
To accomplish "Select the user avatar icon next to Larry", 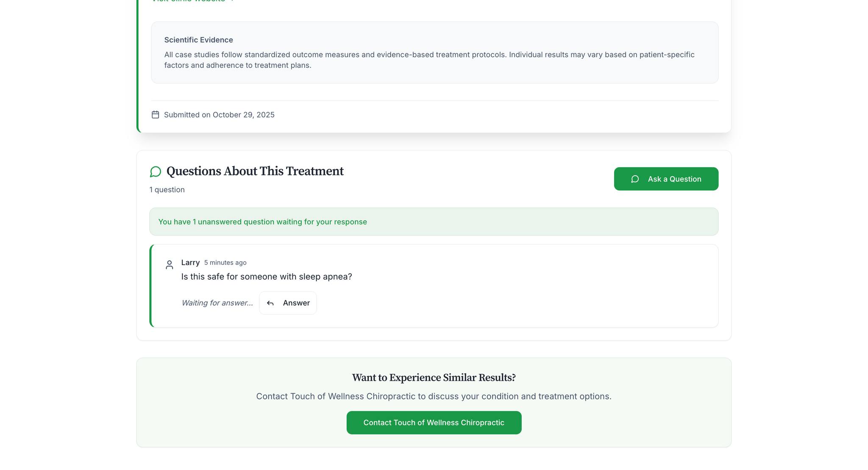I will (169, 265).
